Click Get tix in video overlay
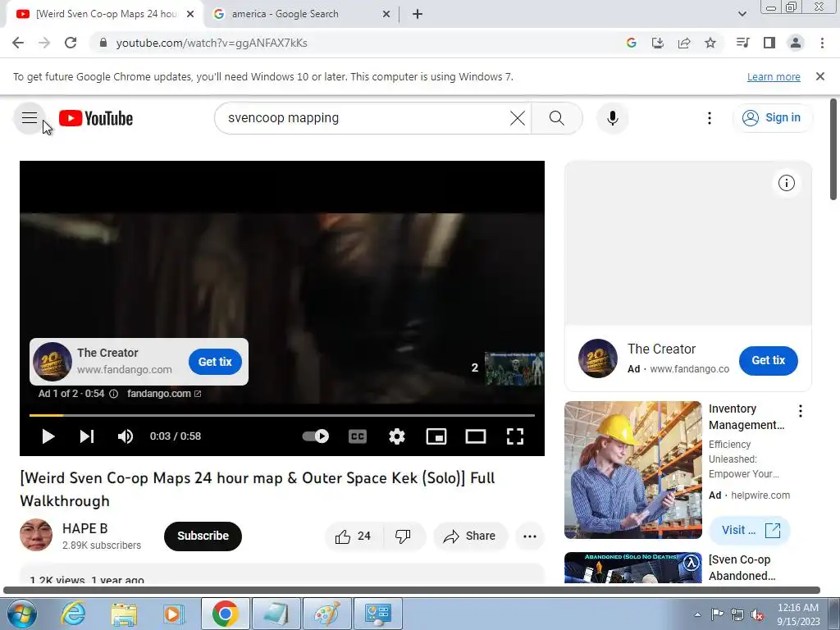This screenshot has width=840, height=630. (x=215, y=362)
